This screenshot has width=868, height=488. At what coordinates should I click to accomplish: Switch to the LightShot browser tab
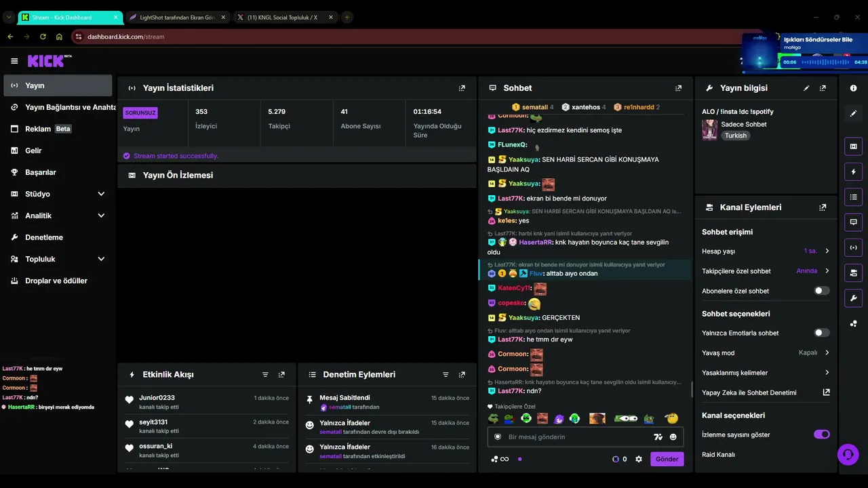(177, 17)
